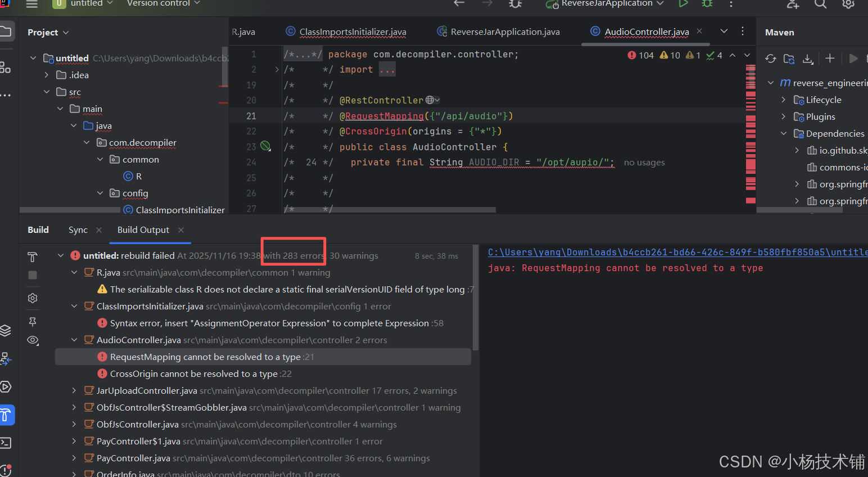The image size is (868, 477).
Task: Collapse the Maven Dependencies node
Action: coord(784,133)
